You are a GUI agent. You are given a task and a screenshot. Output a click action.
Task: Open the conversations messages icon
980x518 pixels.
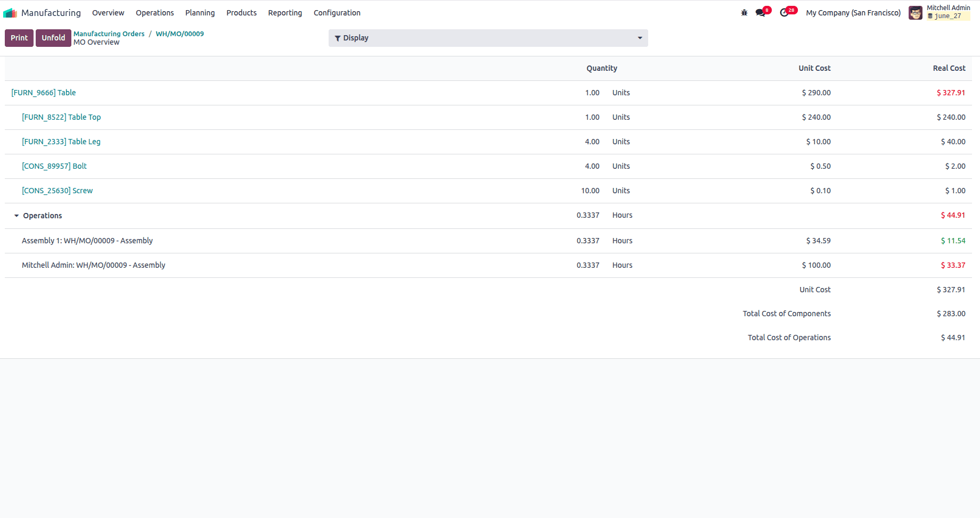pyautogui.click(x=761, y=13)
